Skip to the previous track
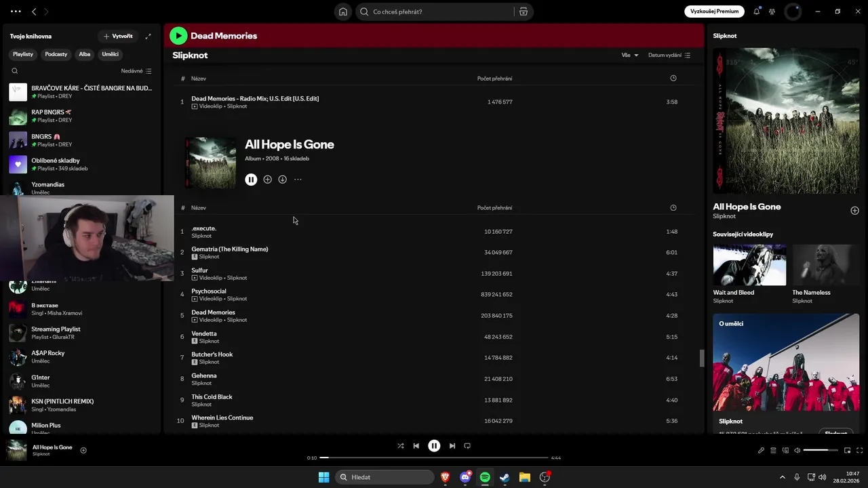 coord(416,446)
